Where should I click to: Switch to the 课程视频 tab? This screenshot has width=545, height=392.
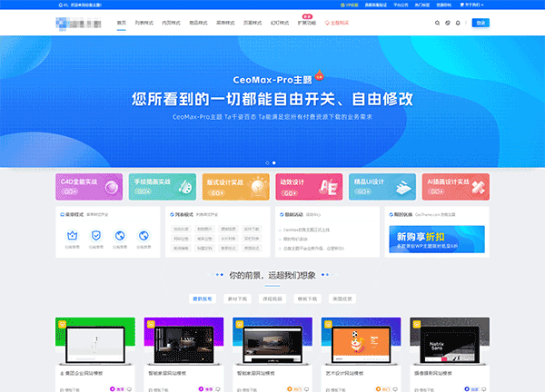pyautogui.click(x=272, y=299)
